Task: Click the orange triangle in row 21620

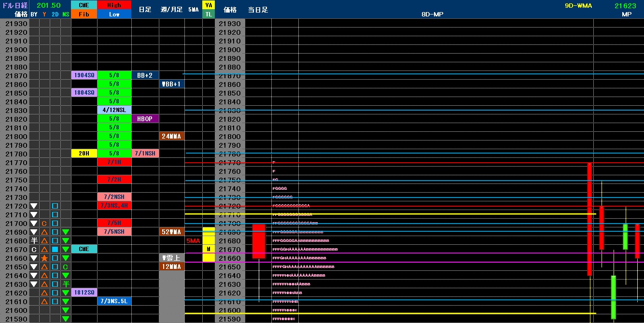Action: [x=44, y=293]
